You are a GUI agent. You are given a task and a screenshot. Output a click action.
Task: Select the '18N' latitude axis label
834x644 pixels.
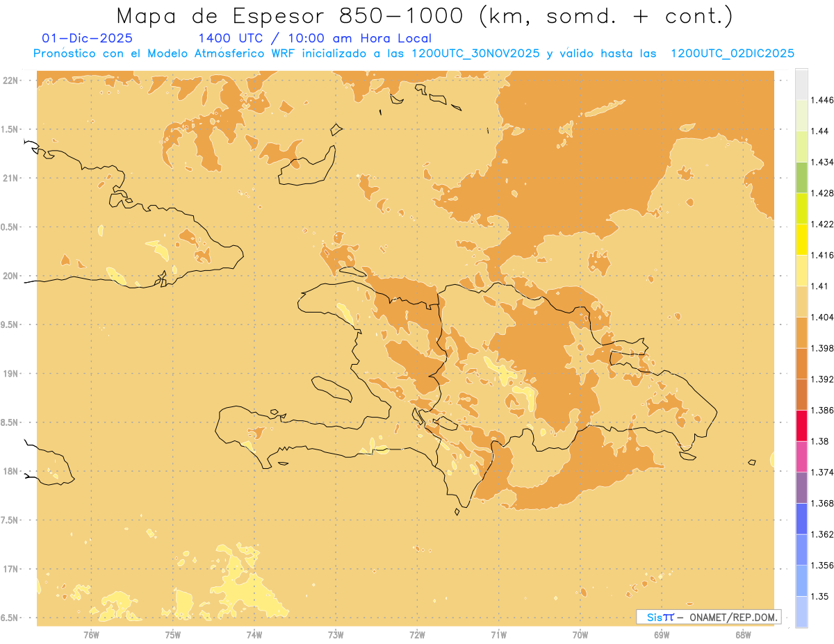tap(10, 471)
